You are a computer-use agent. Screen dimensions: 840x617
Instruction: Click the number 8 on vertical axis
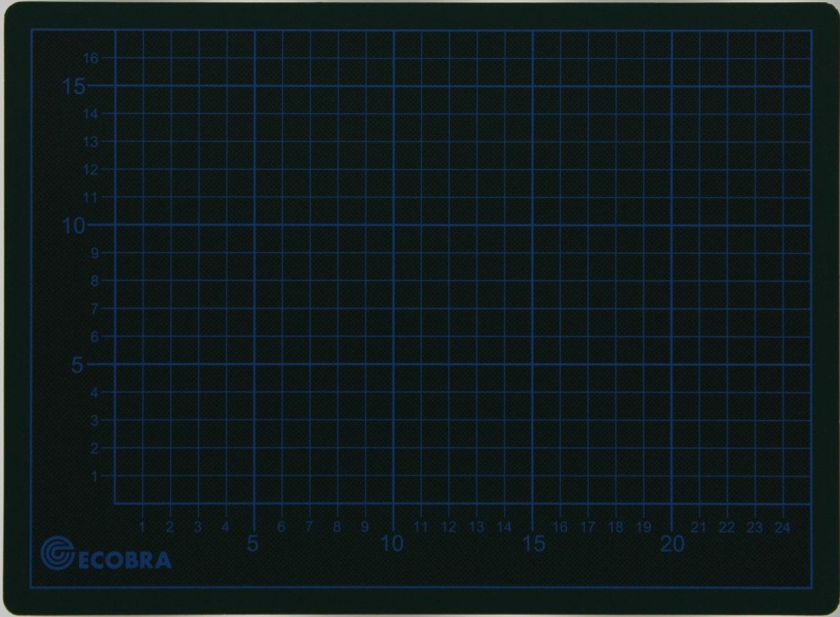93,281
